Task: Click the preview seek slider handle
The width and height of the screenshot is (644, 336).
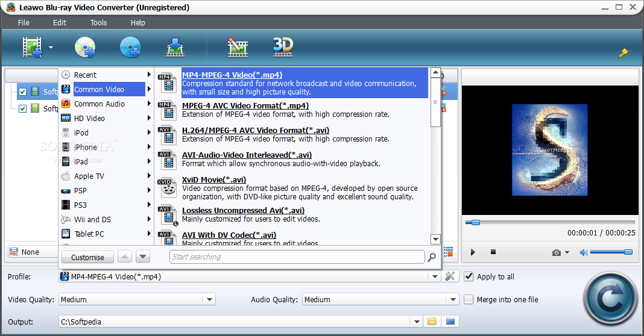Action: click(x=475, y=222)
